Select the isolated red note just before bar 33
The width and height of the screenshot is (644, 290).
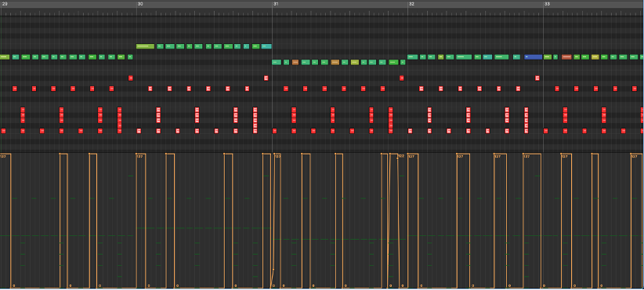tap(537, 78)
